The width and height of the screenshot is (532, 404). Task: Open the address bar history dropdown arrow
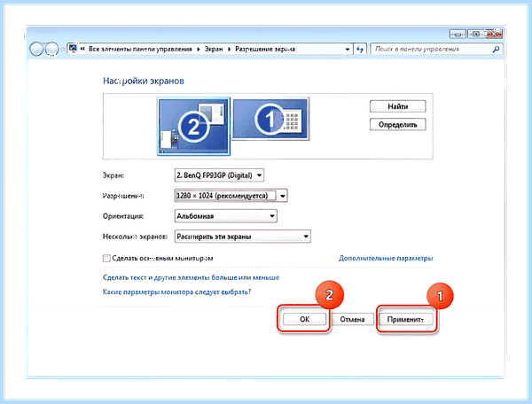pyautogui.click(x=348, y=49)
